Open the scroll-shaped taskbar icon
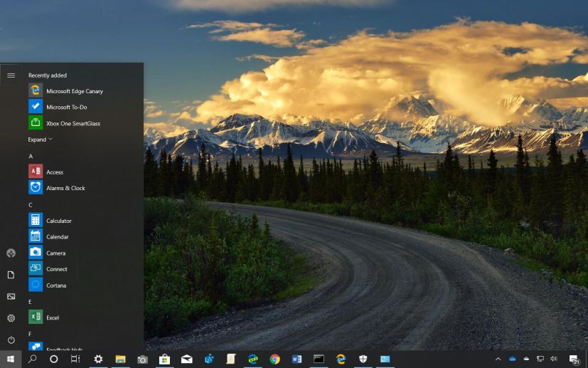 231,359
